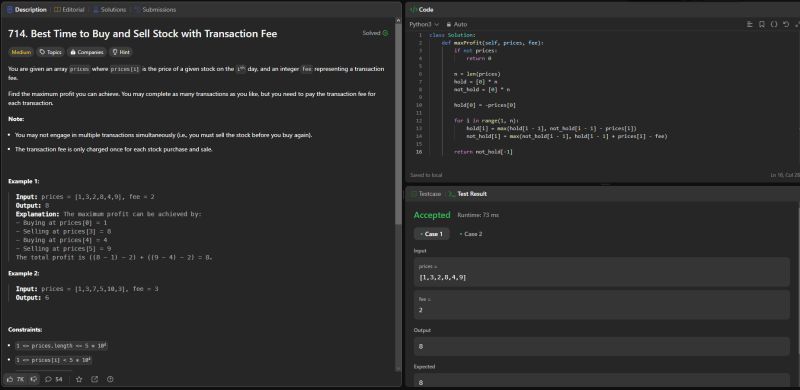Open the Submissions tab
800x390 pixels.
pyautogui.click(x=155, y=10)
